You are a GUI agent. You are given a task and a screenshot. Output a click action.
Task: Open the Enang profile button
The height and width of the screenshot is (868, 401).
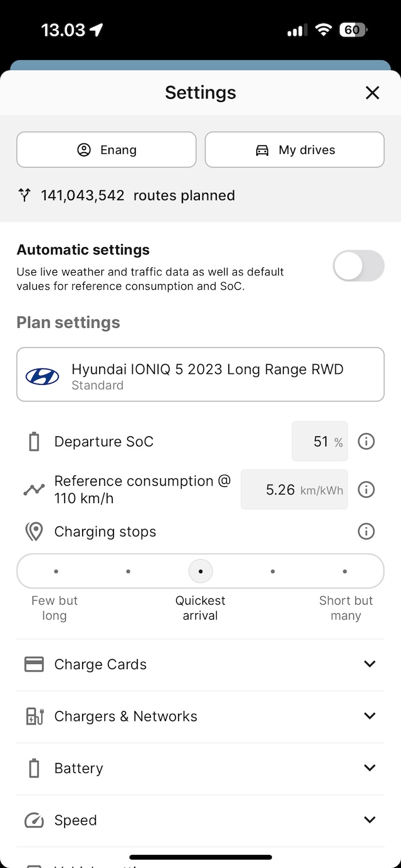[107, 150]
